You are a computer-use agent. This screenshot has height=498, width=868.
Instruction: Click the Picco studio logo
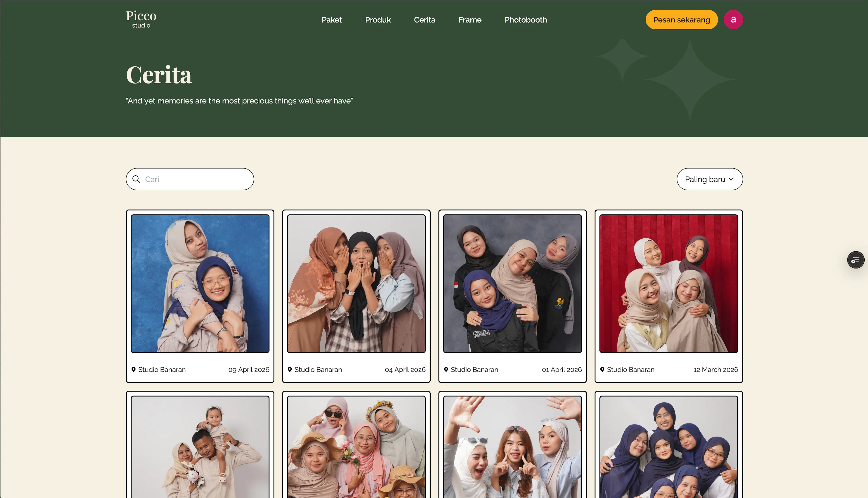pos(141,19)
